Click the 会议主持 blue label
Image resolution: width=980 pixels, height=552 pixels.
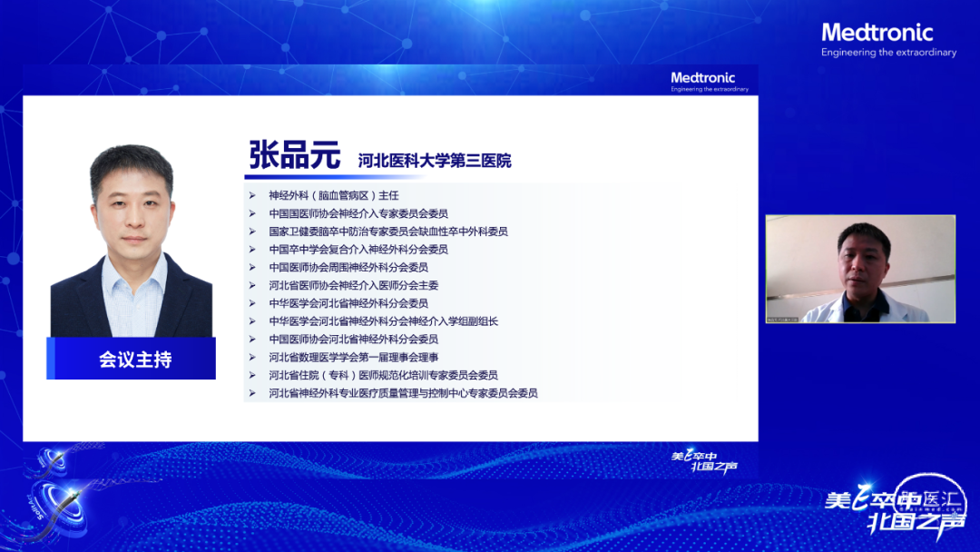(133, 360)
